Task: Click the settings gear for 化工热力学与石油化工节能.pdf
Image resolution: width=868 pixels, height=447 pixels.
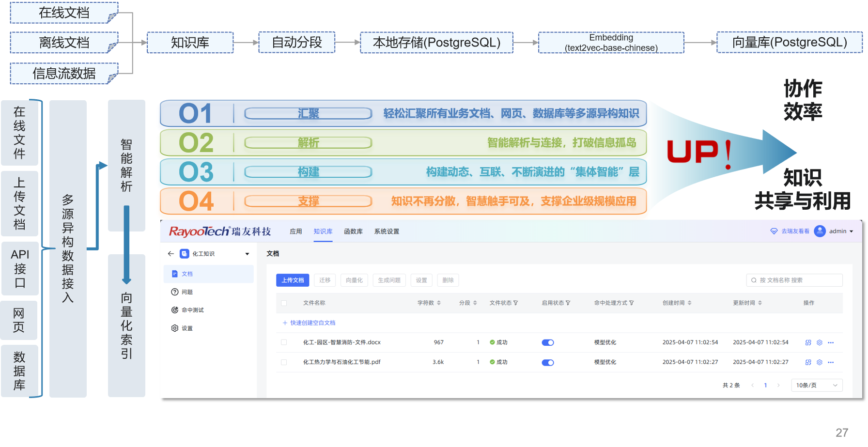Action: 820,362
